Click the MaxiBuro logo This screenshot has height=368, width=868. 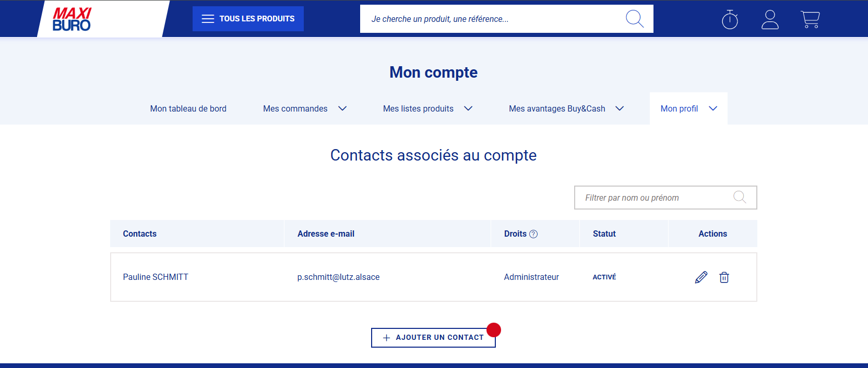click(x=72, y=19)
